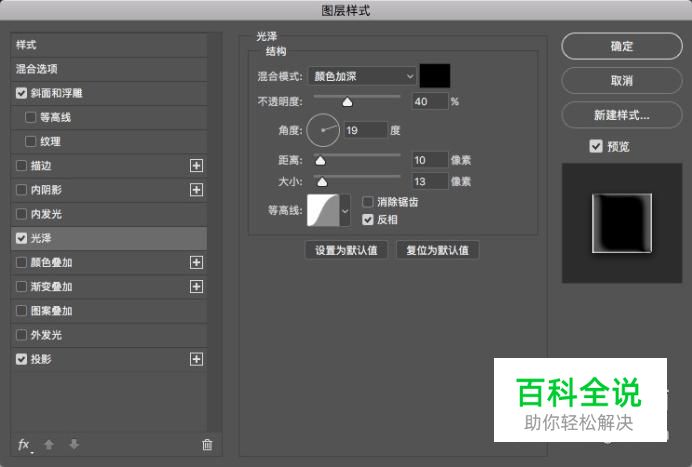
Task: Click the 设置为默认值 button
Action: (x=346, y=250)
